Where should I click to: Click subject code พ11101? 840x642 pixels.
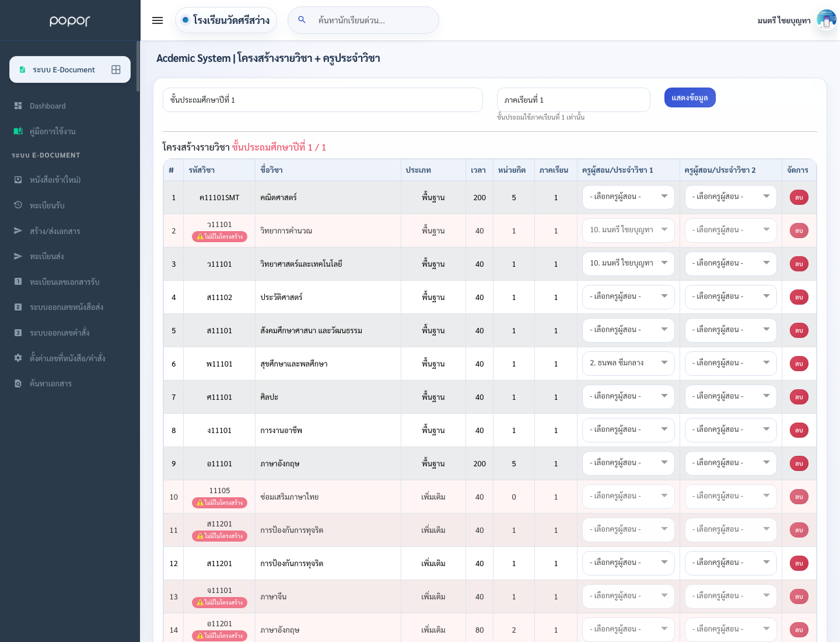click(219, 364)
